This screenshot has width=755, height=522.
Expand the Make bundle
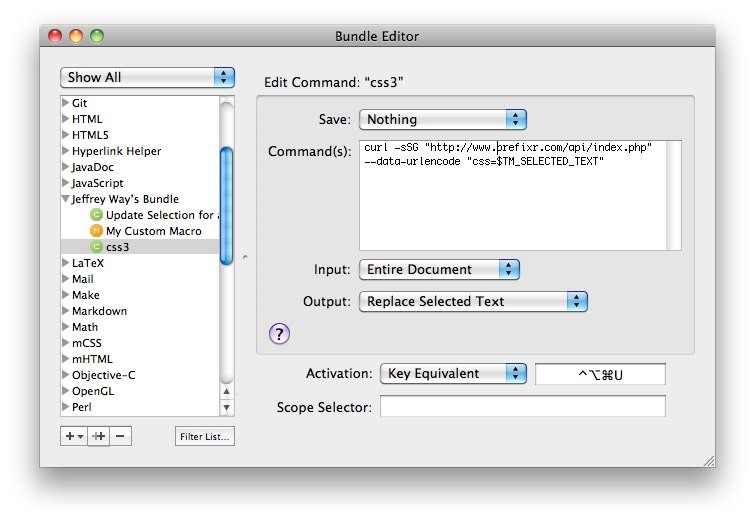[x=65, y=294]
